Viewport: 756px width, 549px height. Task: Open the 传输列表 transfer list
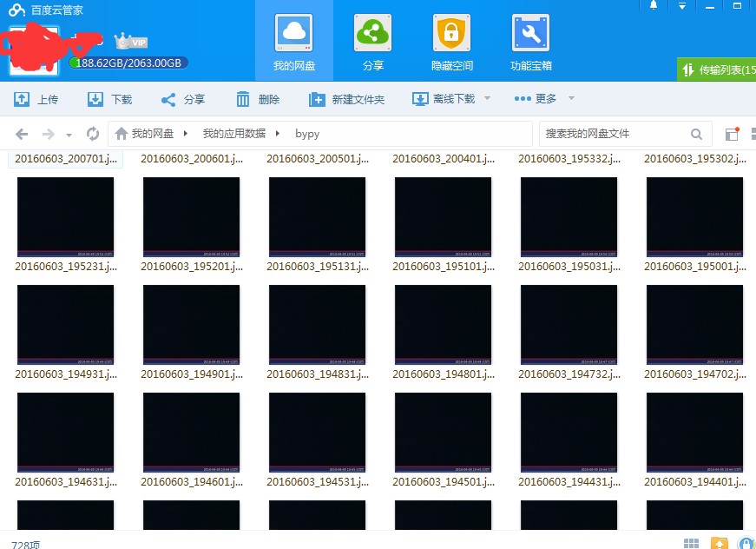point(716,70)
